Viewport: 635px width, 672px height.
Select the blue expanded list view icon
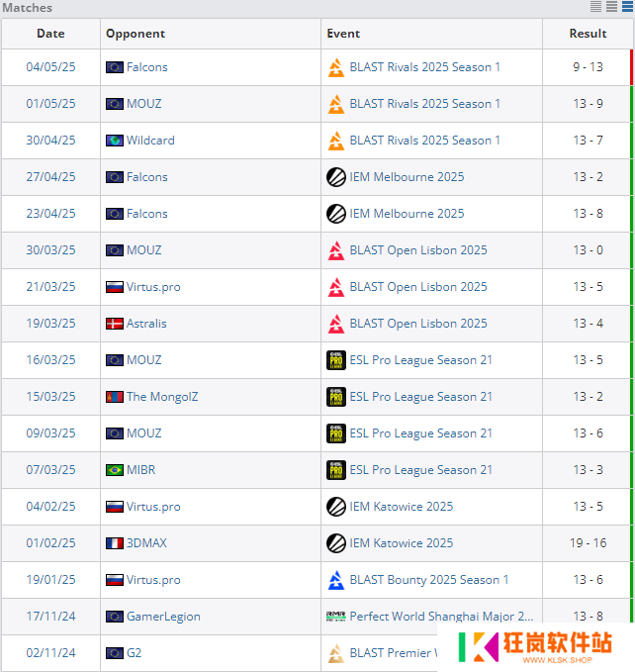click(627, 6)
